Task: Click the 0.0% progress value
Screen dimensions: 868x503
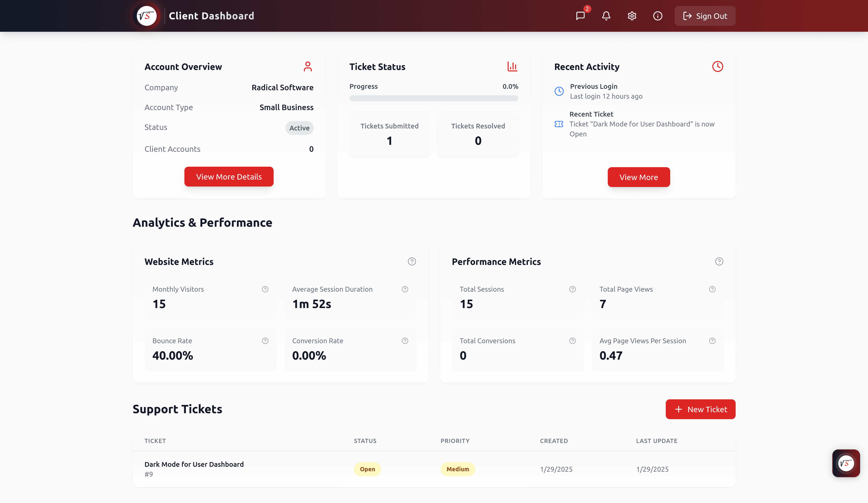Action: point(510,86)
